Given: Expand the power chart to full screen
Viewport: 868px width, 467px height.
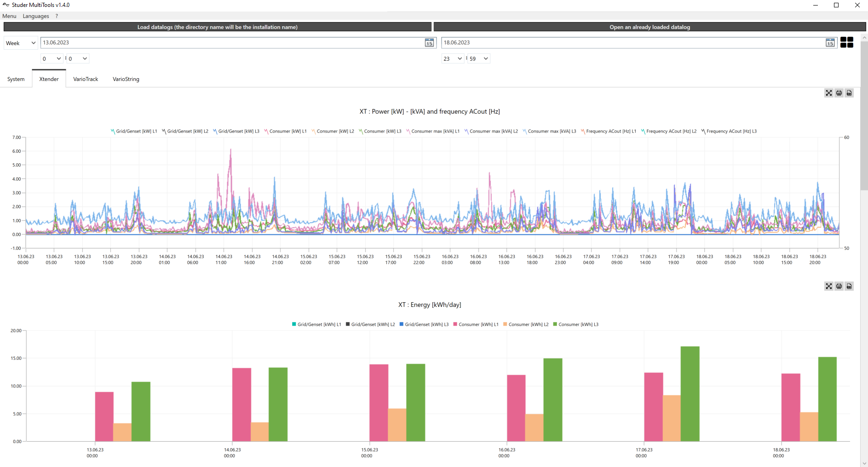Looking at the screenshot, I should pos(828,93).
